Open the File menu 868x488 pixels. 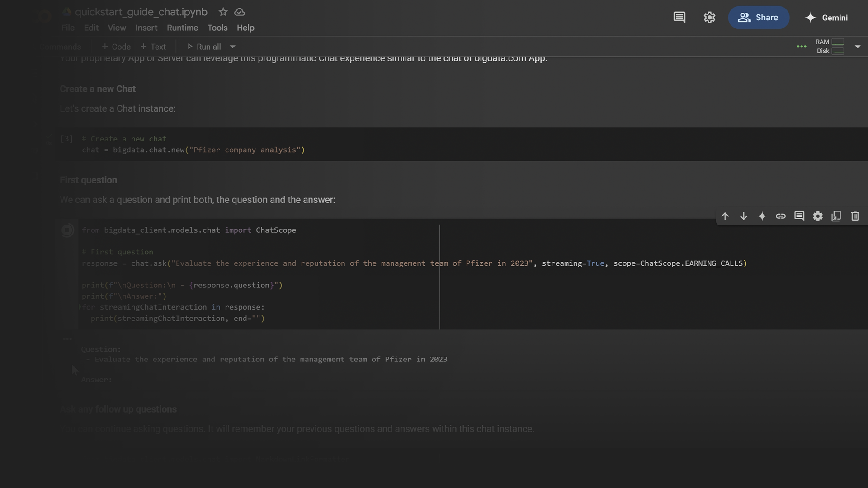(68, 28)
